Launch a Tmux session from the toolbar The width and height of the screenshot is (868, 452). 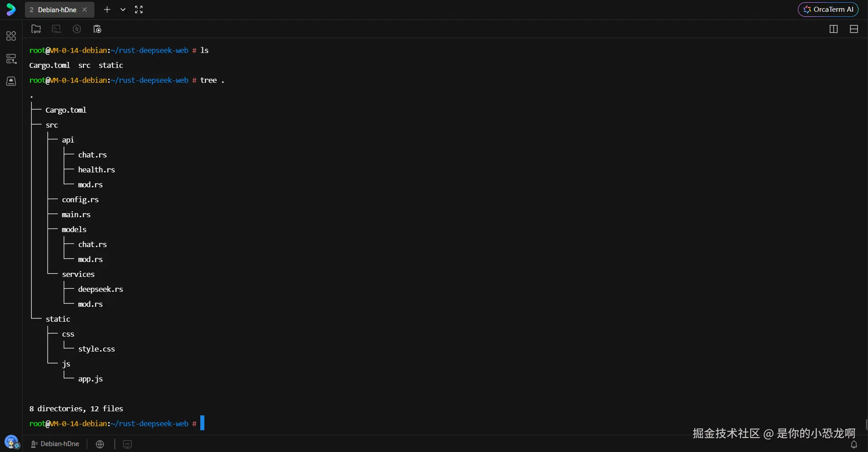[56, 29]
